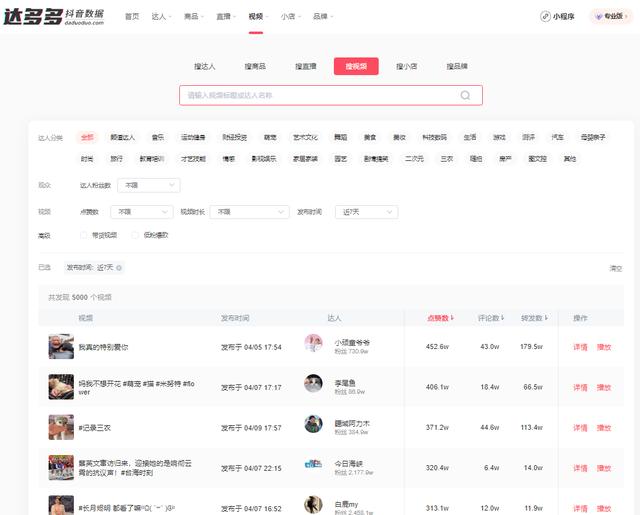The height and width of the screenshot is (515, 640).
Task: Open thumbnail of #长月烬明 video
Action: click(61, 505)
